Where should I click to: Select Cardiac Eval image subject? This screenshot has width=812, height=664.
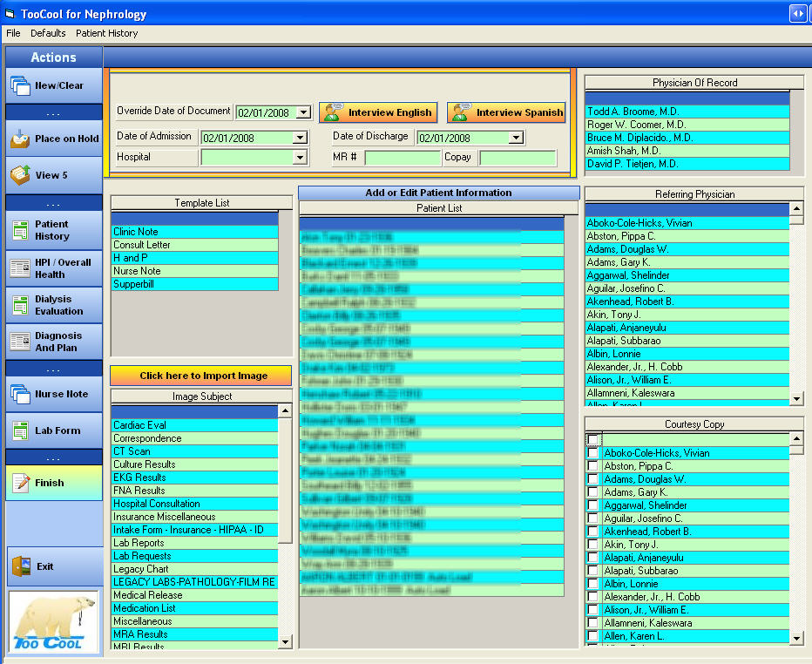click(x=195, y=424)
